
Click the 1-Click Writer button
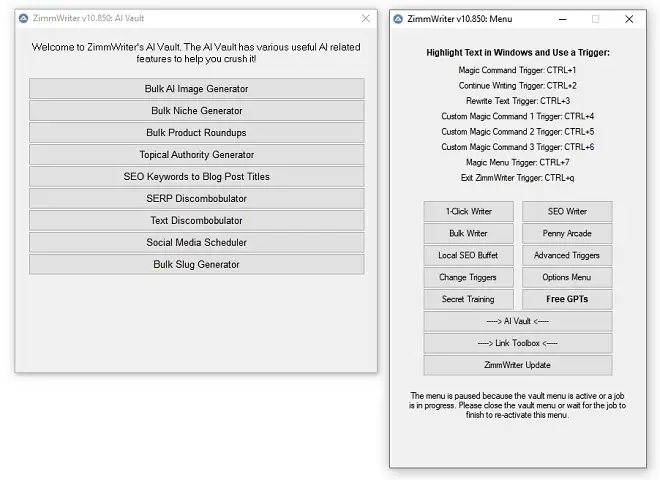tap(468, 212)
